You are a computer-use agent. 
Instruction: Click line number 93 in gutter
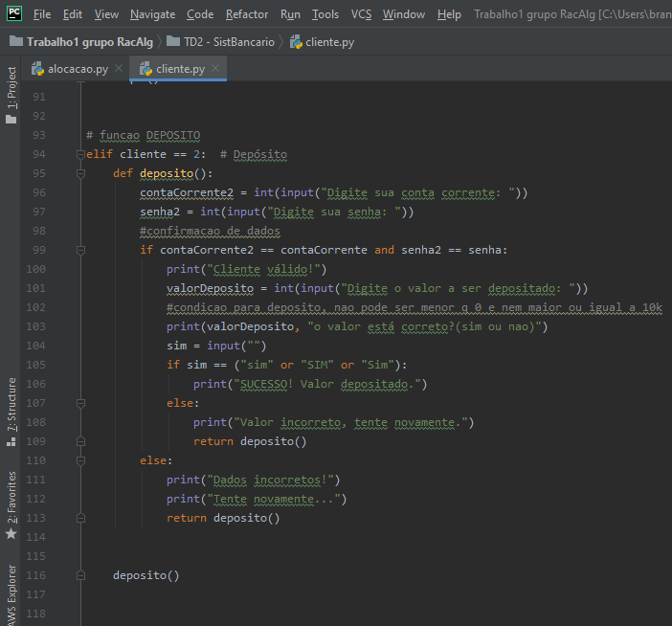[39, 135]
